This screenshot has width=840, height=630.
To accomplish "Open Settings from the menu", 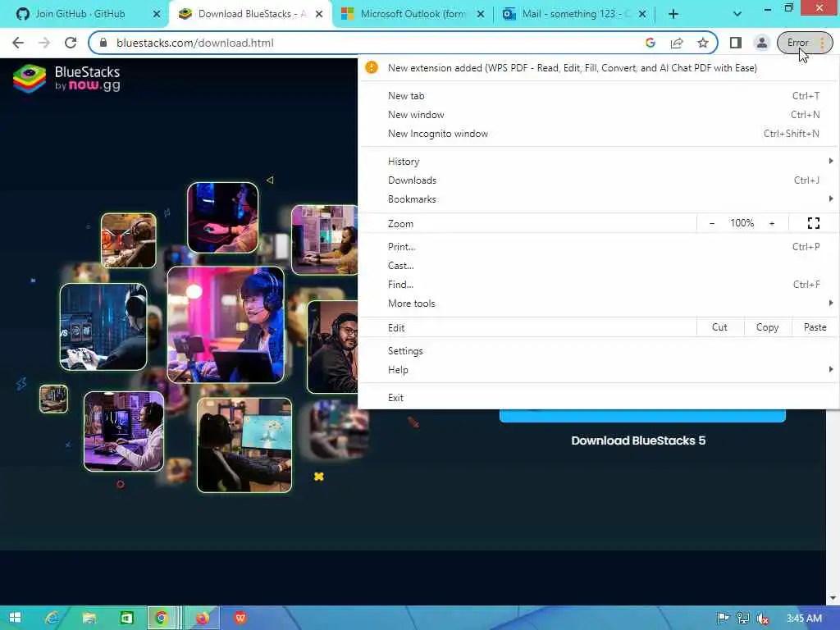I will [x=598, y=351].
